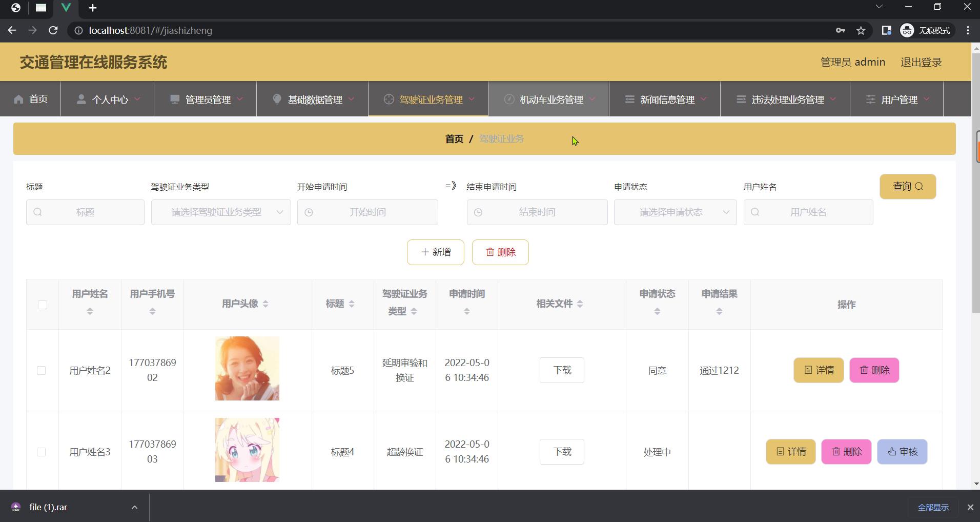Viewport: 980px width, 522px height.
Task: Open the side panel icon in browser toolbar
Action: [x=886, y=30]
